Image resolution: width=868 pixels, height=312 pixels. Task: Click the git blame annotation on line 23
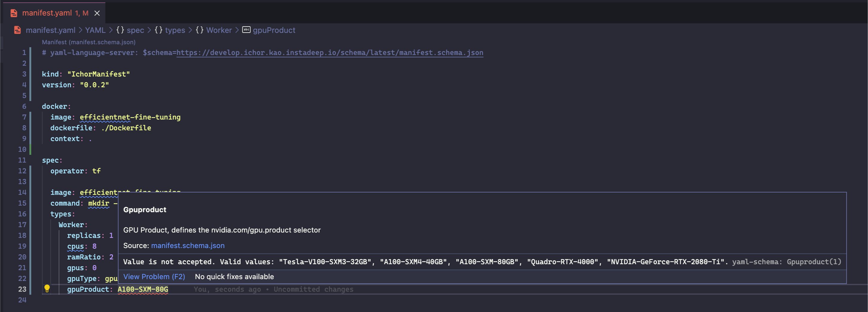(x=273, y=289)
